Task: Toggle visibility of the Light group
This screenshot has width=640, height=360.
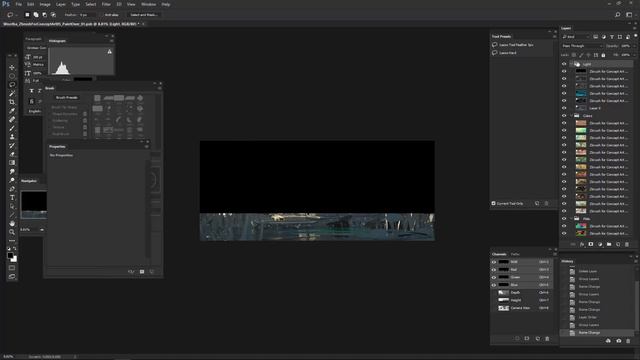Action: [564, 64]
